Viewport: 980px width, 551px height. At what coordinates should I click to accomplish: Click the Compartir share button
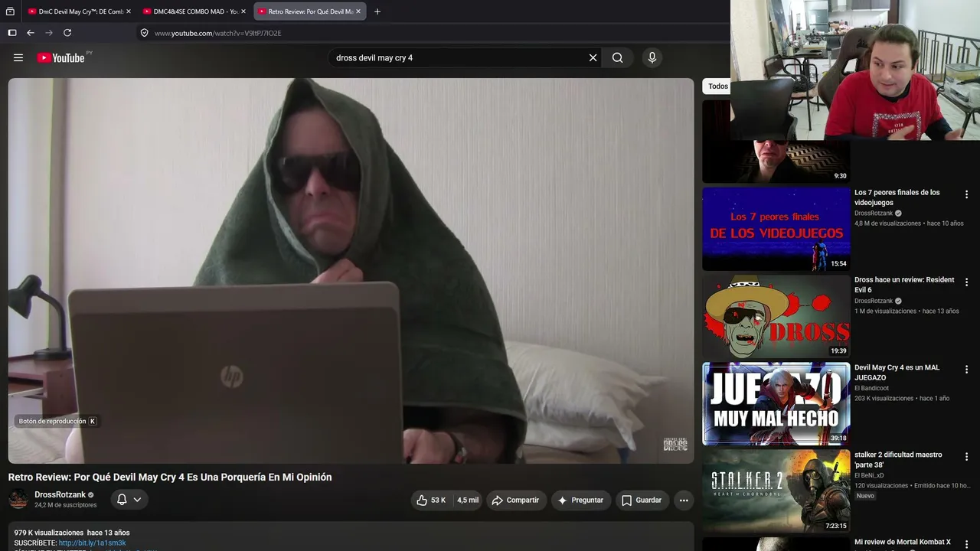[x=516, y=500]
